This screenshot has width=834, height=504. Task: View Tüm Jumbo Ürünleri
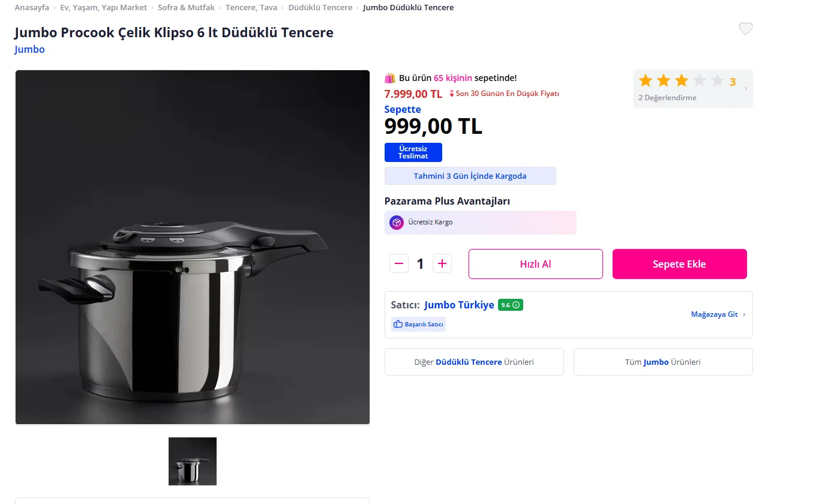tap(663, 362)
